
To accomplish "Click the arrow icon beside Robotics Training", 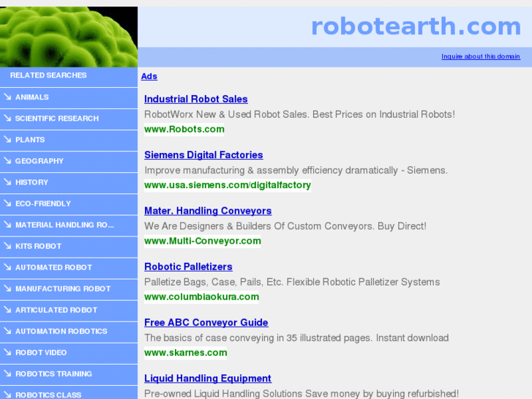I will click(x=7, y=373).
